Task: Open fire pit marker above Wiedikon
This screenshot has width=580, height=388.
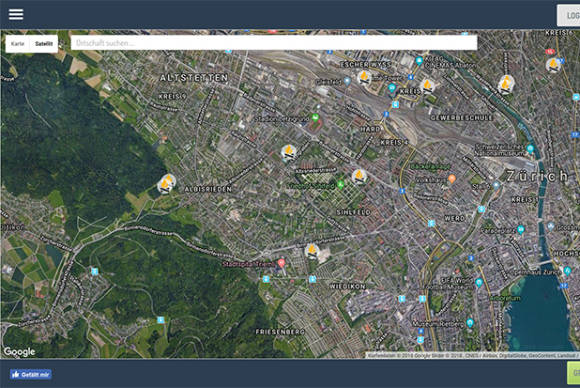Action: click(x=312, y=251)
